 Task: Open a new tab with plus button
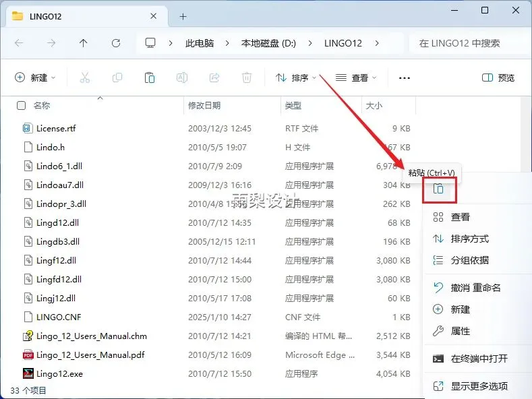click(x=183, y=16)
